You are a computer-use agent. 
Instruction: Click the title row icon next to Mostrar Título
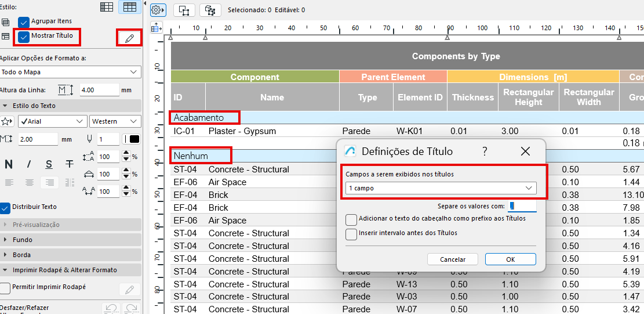click(5, 36)
